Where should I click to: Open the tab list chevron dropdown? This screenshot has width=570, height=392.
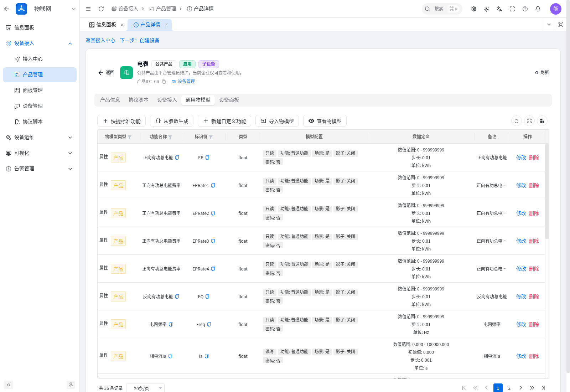tap(549, 25)
